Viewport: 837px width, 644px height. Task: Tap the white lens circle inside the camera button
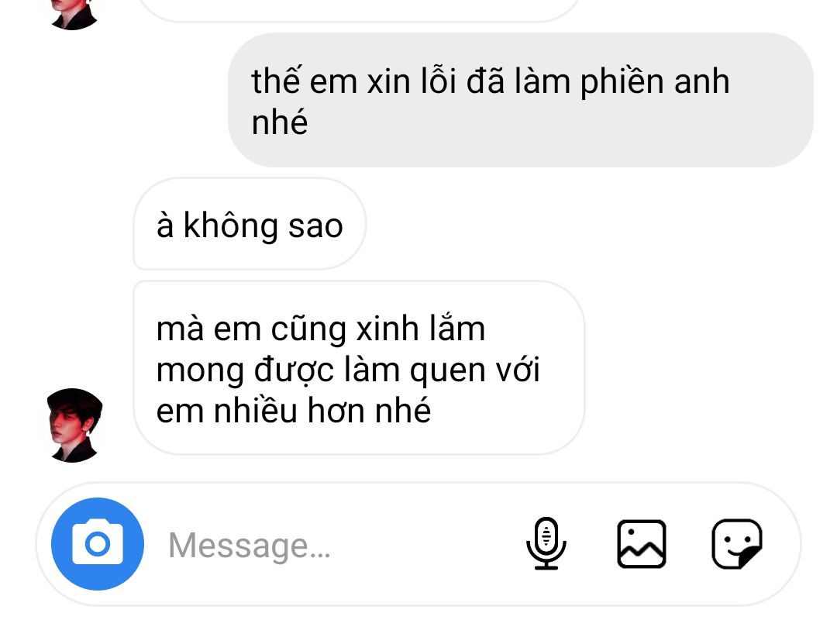(98, 544)
